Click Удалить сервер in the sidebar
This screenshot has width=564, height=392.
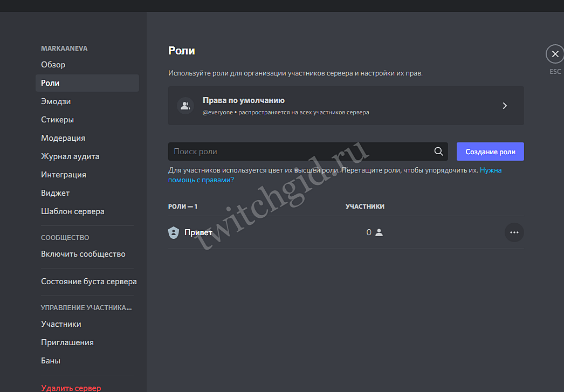coord(71,388)
